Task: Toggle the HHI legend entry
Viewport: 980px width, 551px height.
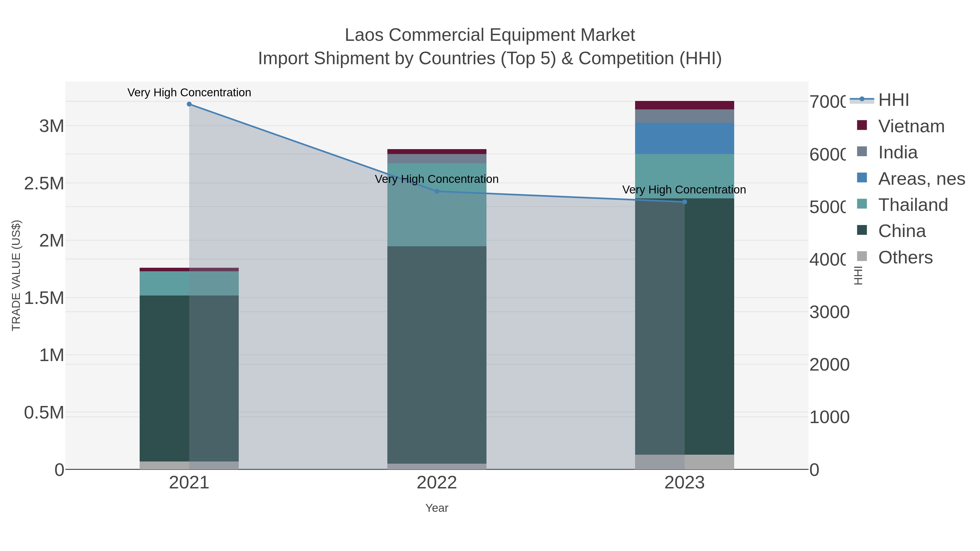Action: coord(880,100)
